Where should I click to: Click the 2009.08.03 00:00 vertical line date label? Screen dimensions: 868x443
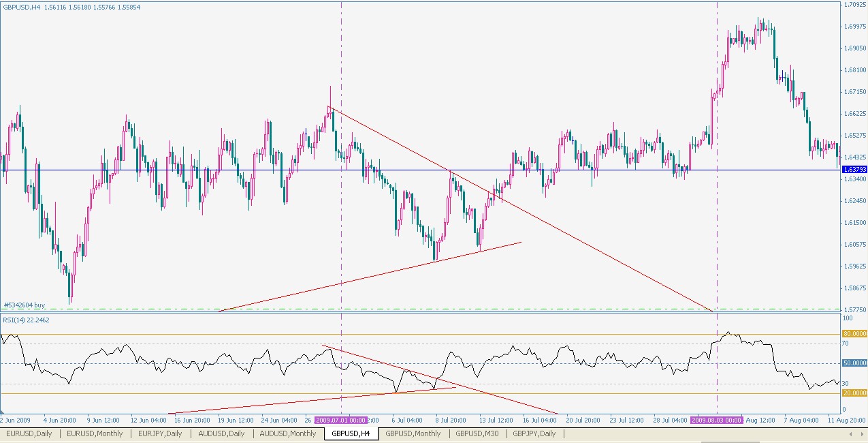pyautogui.click(x=717, y=421)
